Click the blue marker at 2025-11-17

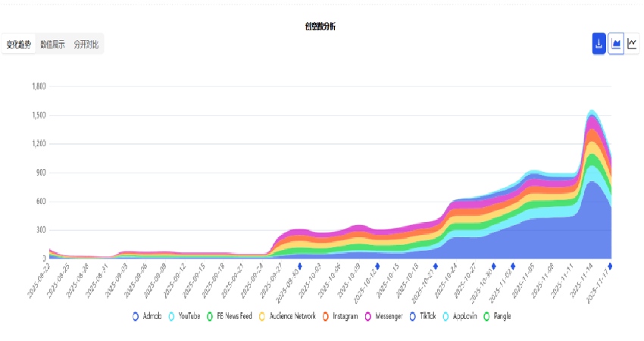[611, 266]
